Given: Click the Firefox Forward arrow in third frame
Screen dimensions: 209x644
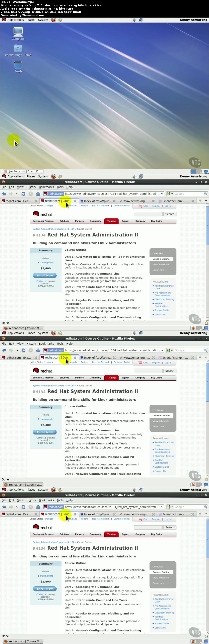Looking at the screenshot, I should pos(11,350).
